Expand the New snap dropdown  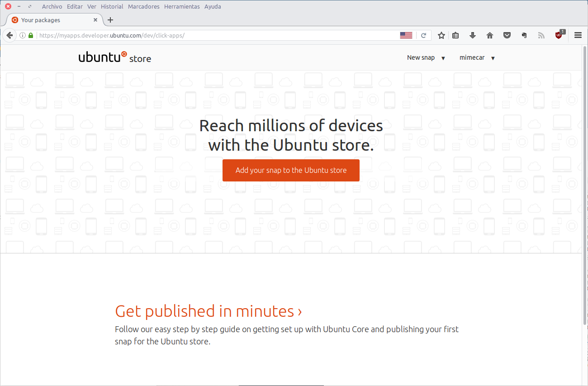click(x=426, y=58)
